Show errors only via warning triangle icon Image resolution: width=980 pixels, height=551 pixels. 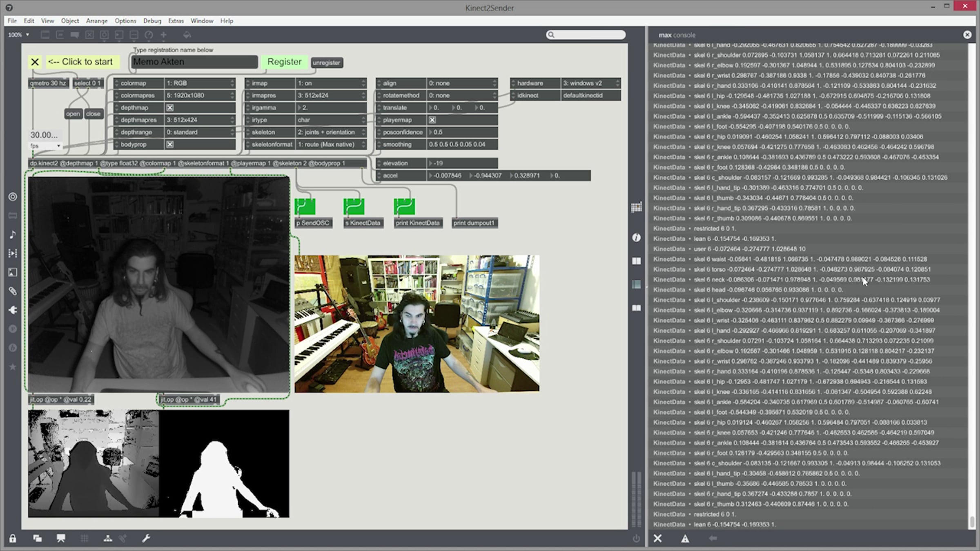tap(685, 538)
